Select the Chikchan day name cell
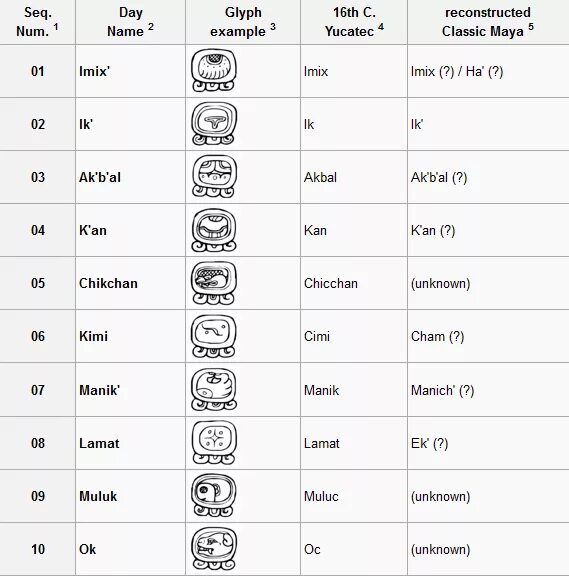 pyautogui.click(x=130, y=283)
